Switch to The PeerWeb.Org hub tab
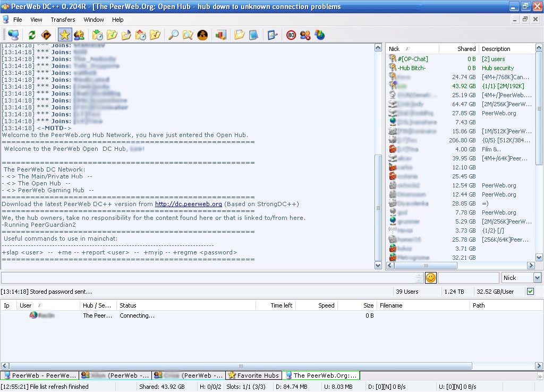The image size is (544, 392). coord(321,376)
